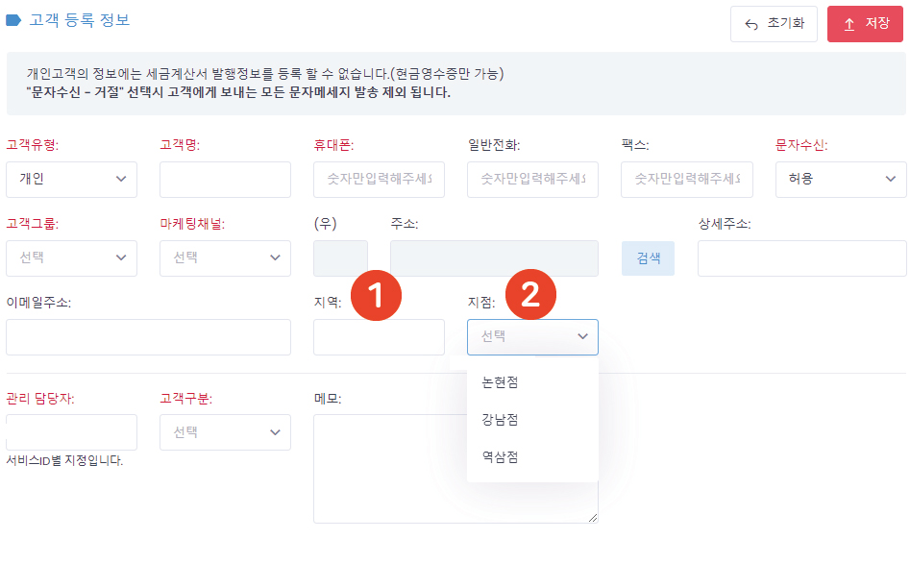Click into the 이메일주소 text field
This screenshot has width=910, height=588.
pyautogui.click(x=148, y=336)
